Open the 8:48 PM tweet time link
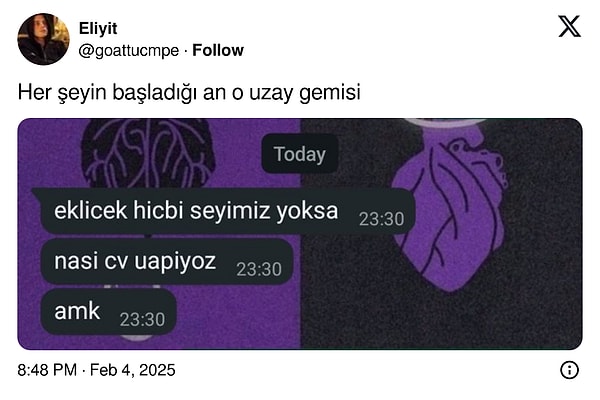 (x=47, y=370)
